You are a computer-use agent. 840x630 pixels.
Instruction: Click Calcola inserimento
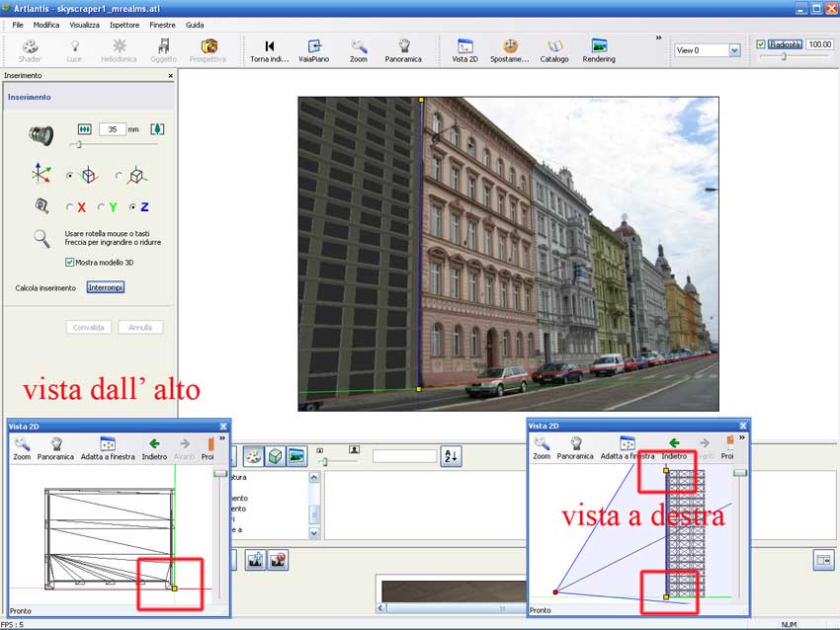(45, 287)
